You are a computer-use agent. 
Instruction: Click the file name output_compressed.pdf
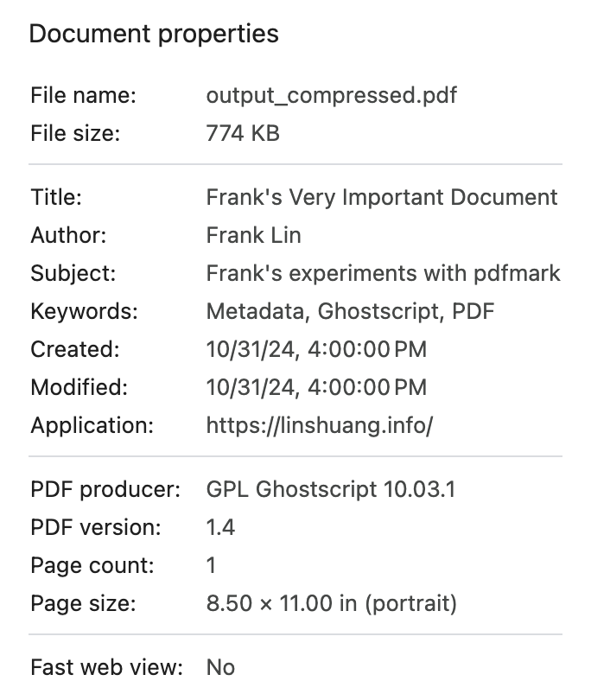331,96
